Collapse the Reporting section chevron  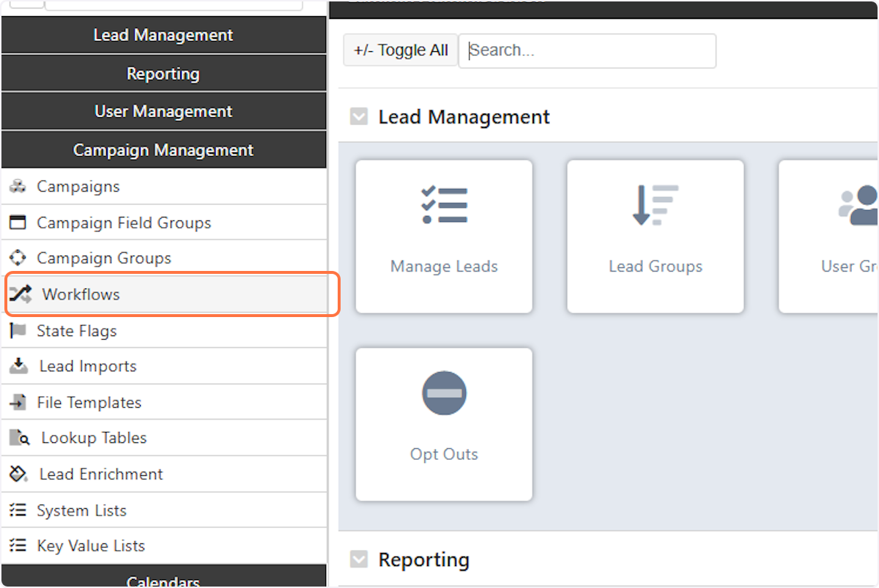[359, 560]
